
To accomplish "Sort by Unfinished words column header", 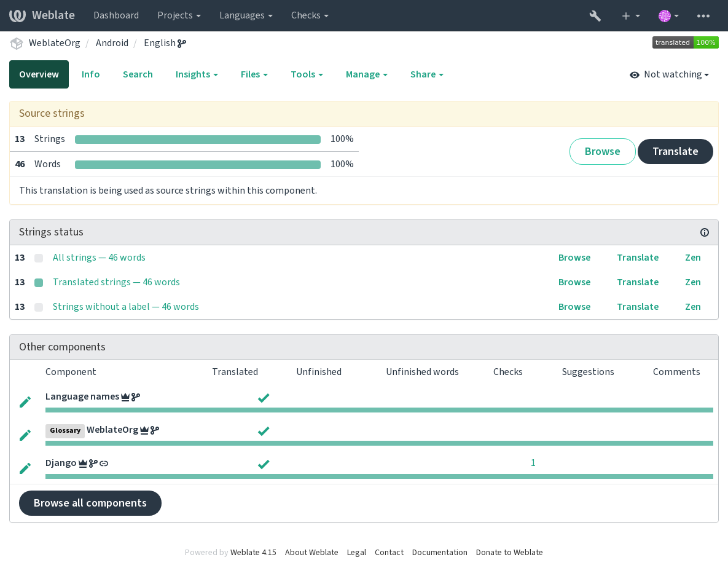I will pos(422,372).
